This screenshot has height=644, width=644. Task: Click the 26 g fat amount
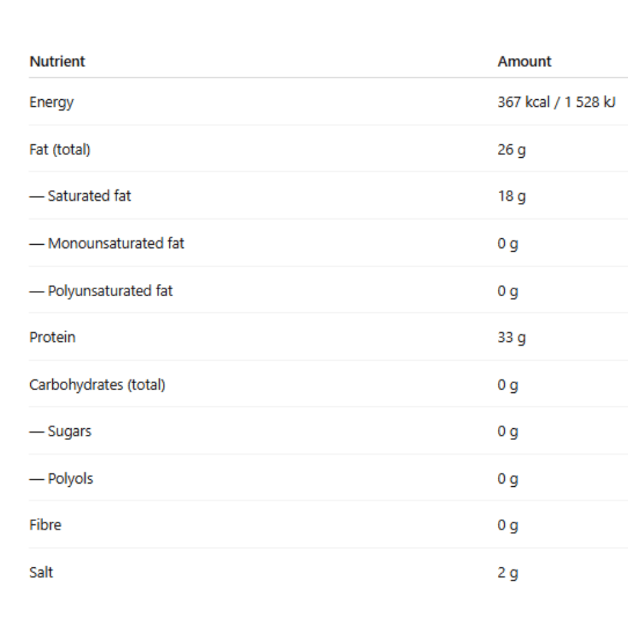(511, 149)
